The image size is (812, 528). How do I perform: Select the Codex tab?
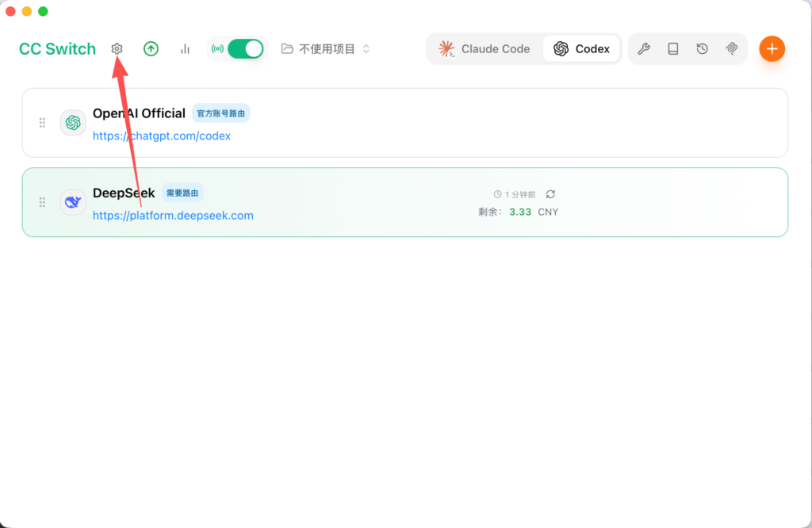point(581,48)
